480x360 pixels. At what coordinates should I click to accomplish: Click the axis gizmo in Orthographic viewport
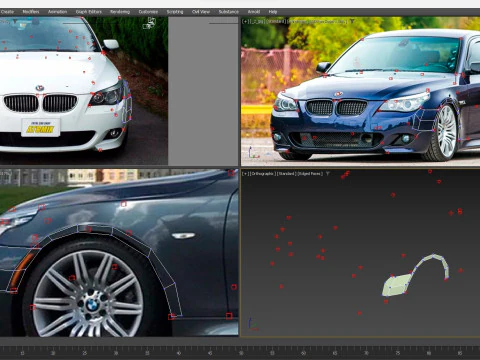(x=253, y=324)
